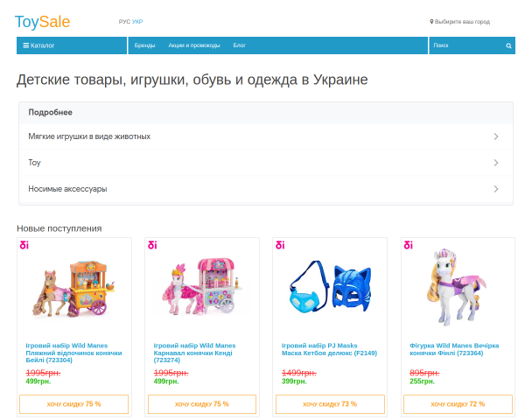Click the Подробнее panel header
This screenshot has height=420, width=525.
(x=266, y=113)
